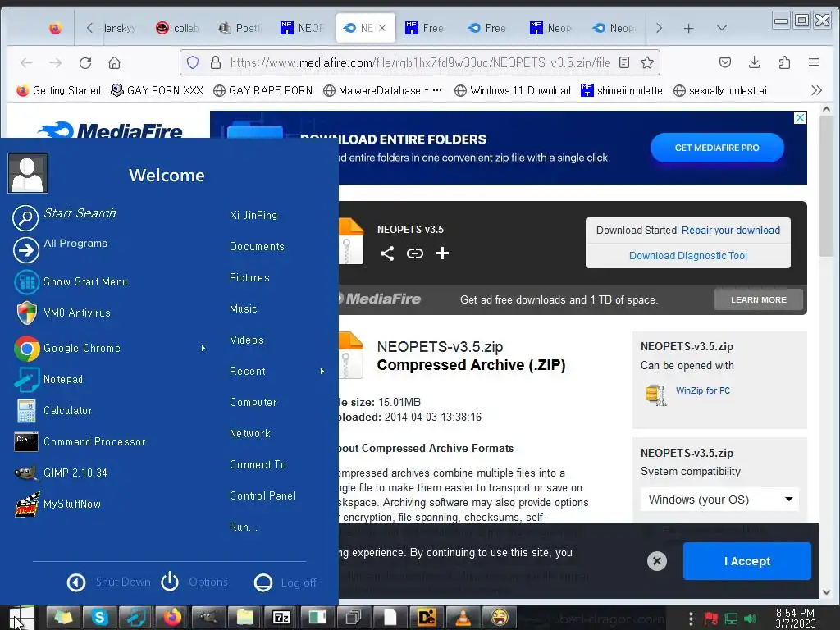Viewport: 840px width, 630px height.
Task: Click the Windows start button on taskbar
Action: pos(21,618)
